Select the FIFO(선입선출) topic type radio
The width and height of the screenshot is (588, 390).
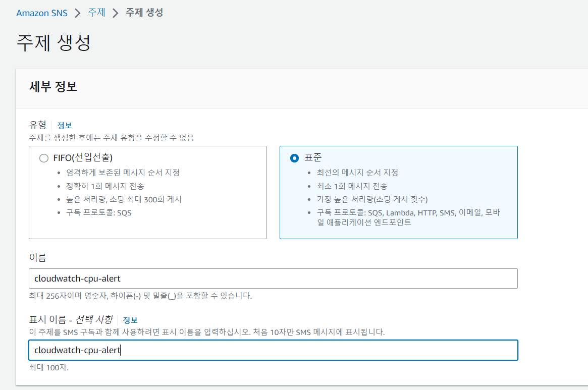point(44,158)
